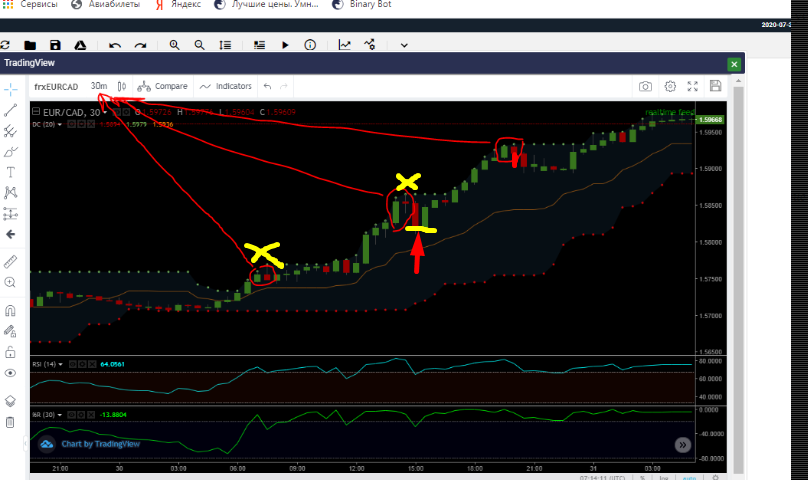Screen dimensions: 808x480
Task: Select the prediction and measurement tool
Action: pyautogui.click(x=10, y=213)
